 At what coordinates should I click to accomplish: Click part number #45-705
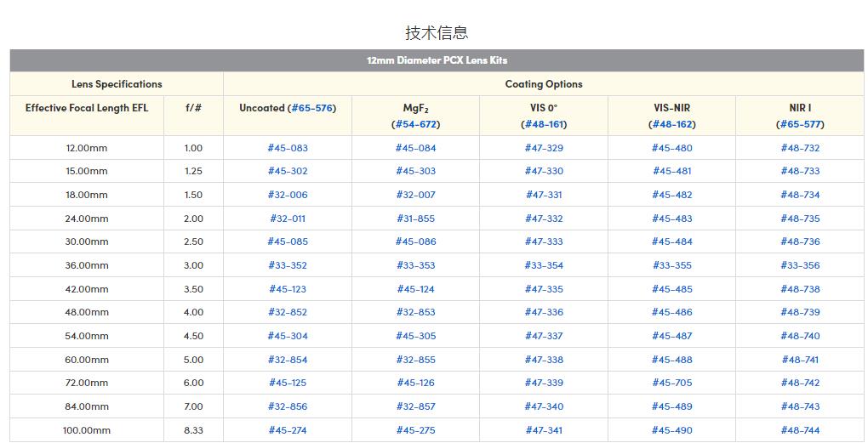tap(672, 383)
